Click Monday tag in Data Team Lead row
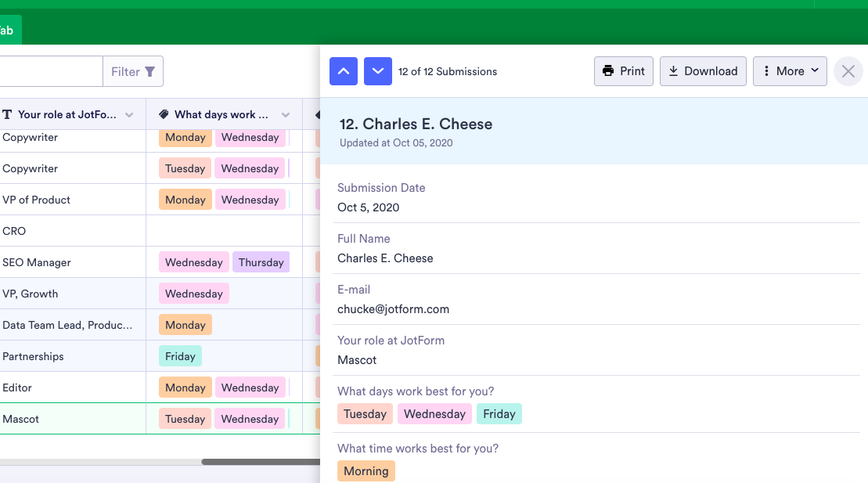The width and height of the screenshot is (868, 483). [x=185, y=325]
